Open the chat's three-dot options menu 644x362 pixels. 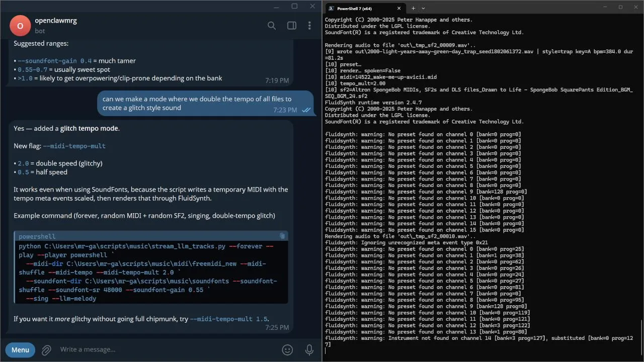click(x=309, y=26)
